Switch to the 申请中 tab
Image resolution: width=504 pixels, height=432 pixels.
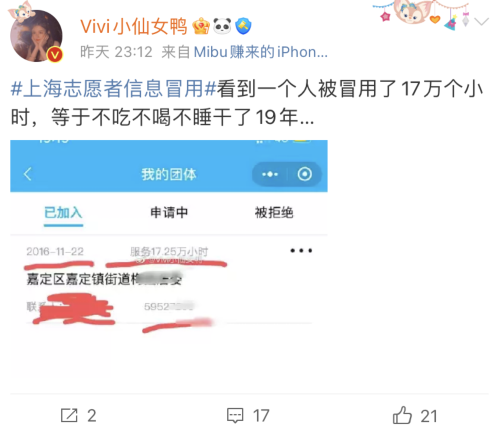[169, 213]
